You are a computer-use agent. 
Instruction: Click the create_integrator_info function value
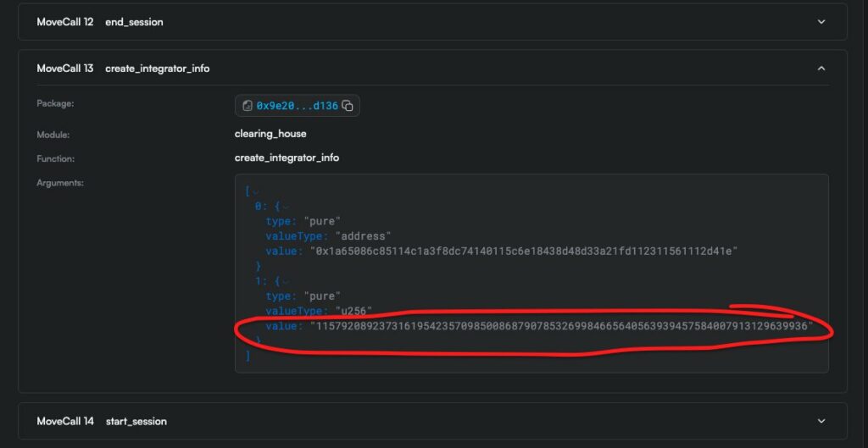(x=287, y=158)
